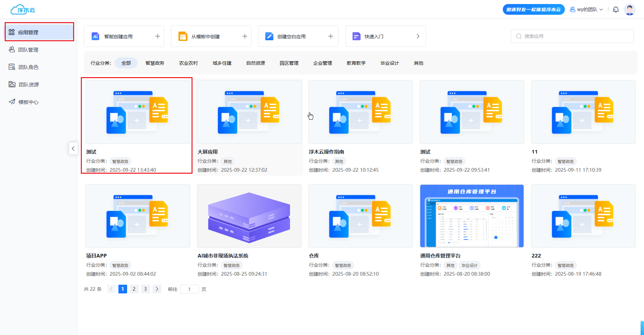Open the AI城市非现场执法系统 app thumbnail
The width and height of the screenshot is (644, 335).
(249, 216)
